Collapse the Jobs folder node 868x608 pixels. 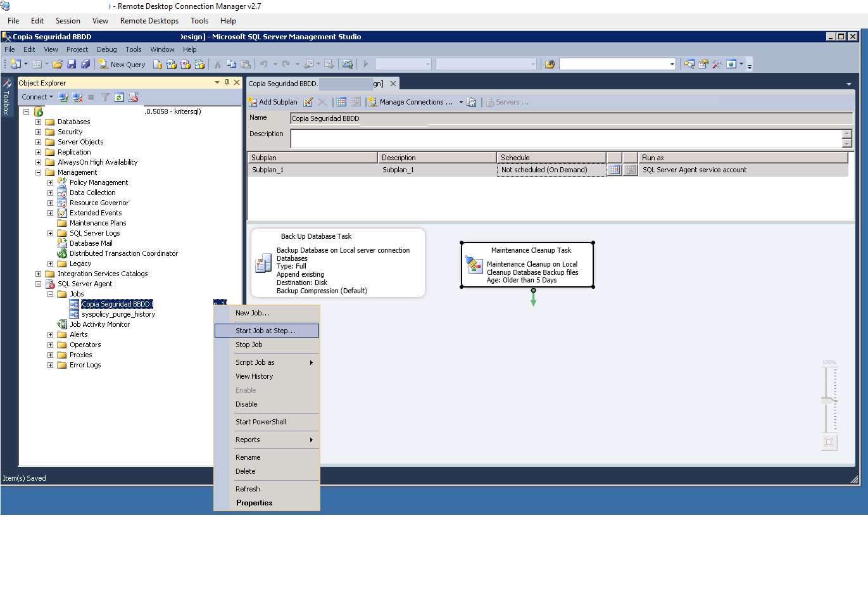[x=50, y=294]
